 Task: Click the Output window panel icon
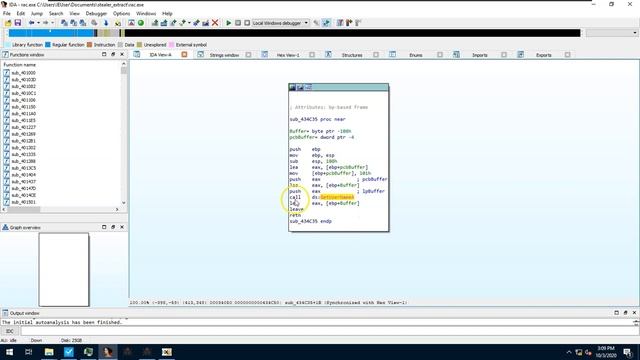5,313
